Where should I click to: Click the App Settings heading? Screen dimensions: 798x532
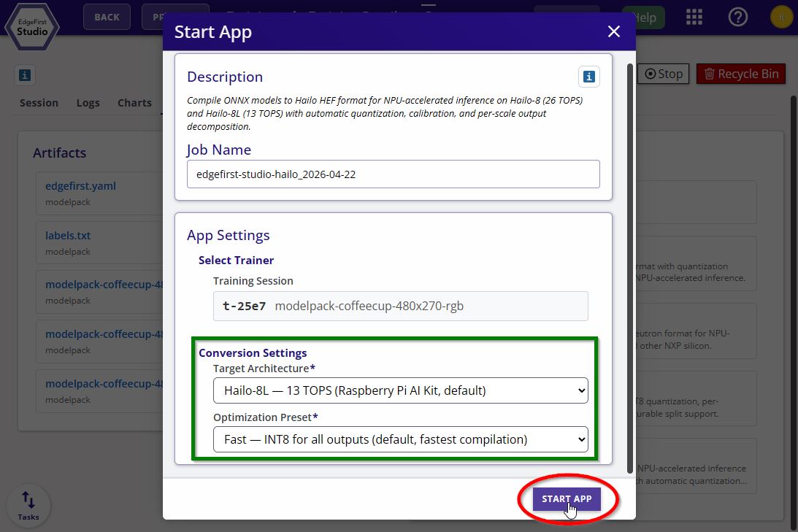pyautogui.click(x=228, y=236)
